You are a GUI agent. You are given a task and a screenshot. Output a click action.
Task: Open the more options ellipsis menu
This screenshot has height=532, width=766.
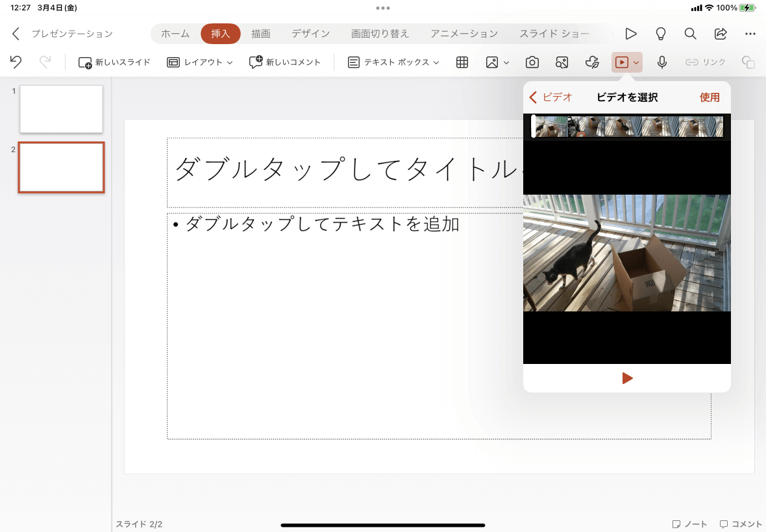(750, 34)
